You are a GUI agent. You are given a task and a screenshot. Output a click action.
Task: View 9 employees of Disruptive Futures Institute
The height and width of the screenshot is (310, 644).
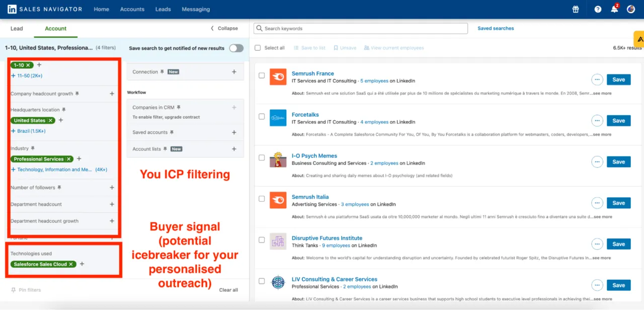click(x=336, y=246)
